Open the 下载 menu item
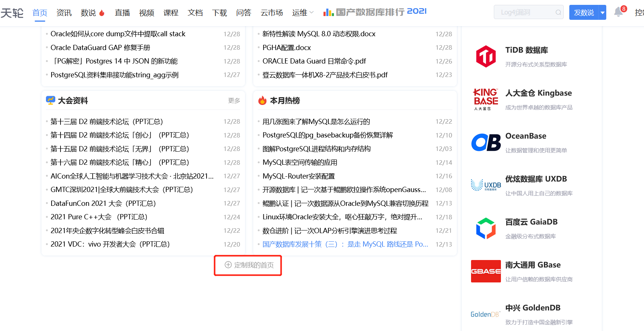The image size is (644, 331). pos(219,13)
